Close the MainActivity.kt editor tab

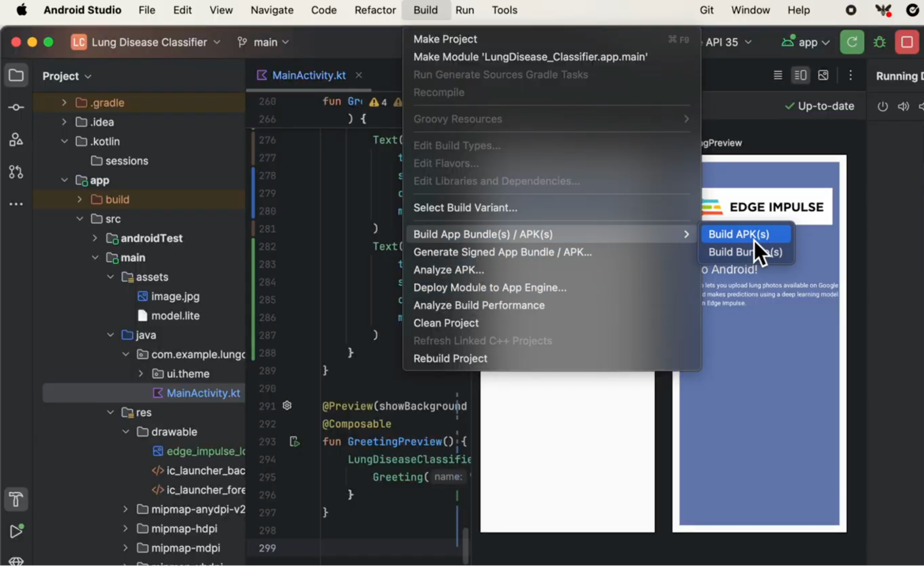pyautogui.click(x=359, y=75)
